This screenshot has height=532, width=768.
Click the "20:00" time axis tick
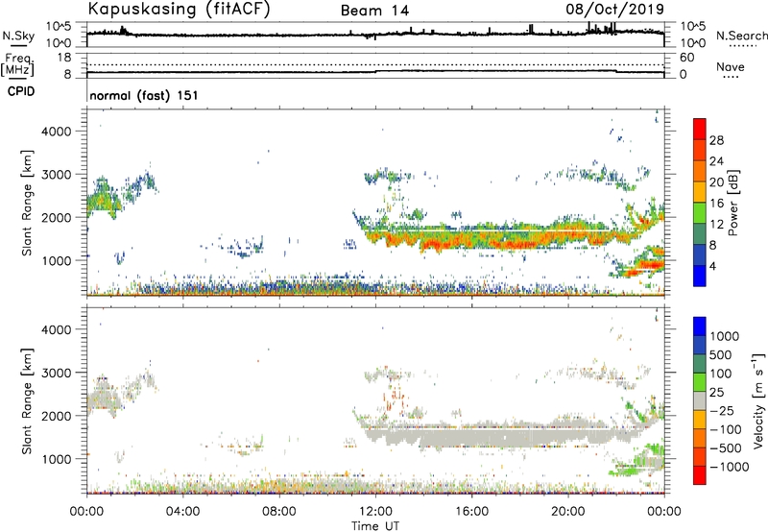pos(567,512)
